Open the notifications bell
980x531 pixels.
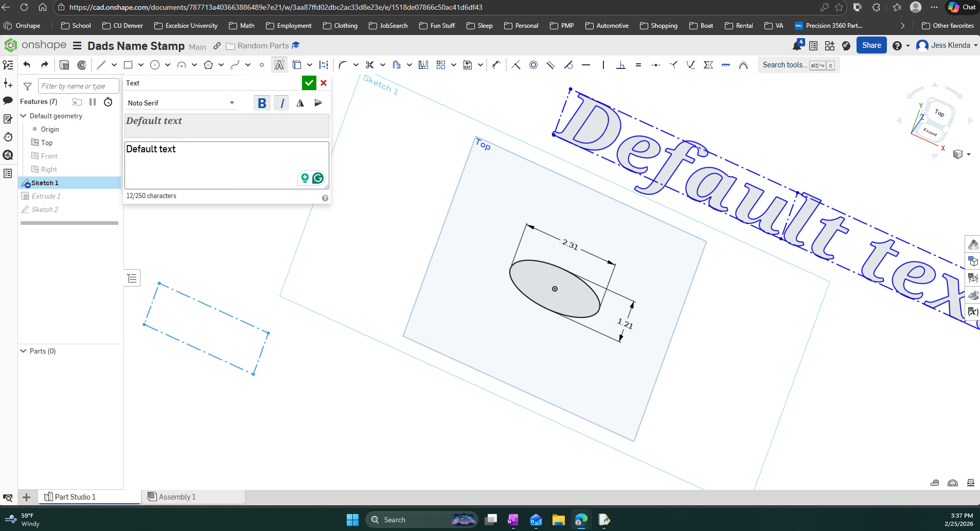pos(797,46)
